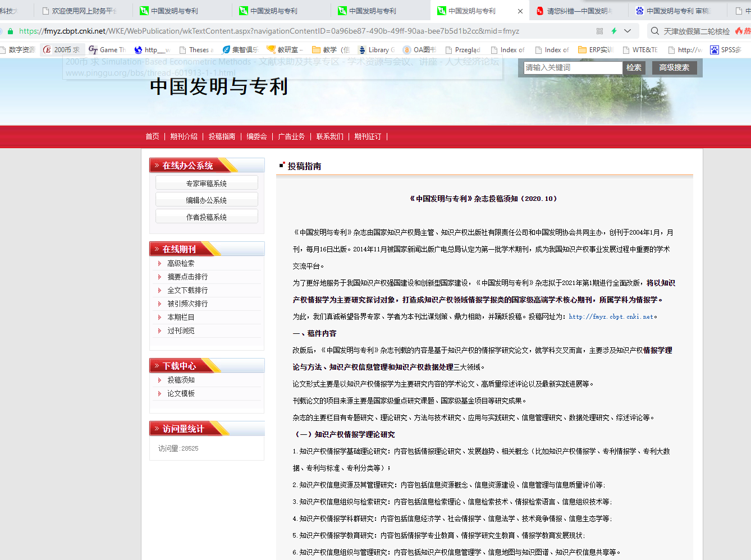
Task: Open 本期栏目 in the sidebar
Action: pyautogui.click(x=181, y=317)
